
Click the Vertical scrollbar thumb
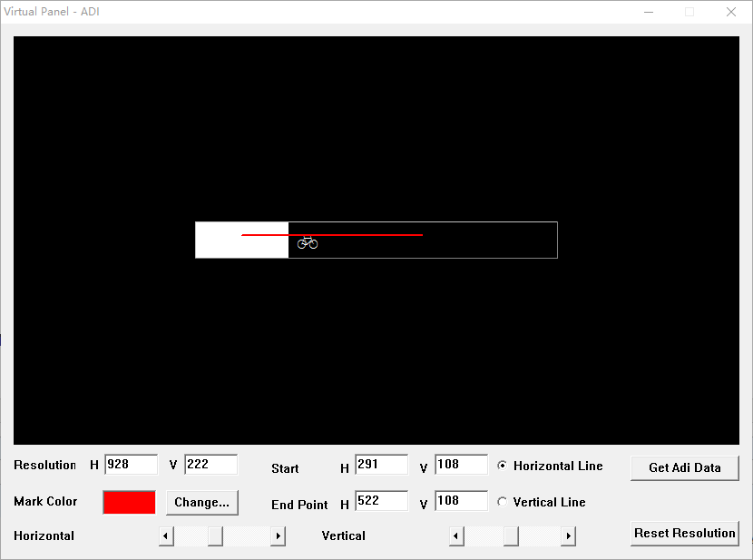tap(511, 536)
